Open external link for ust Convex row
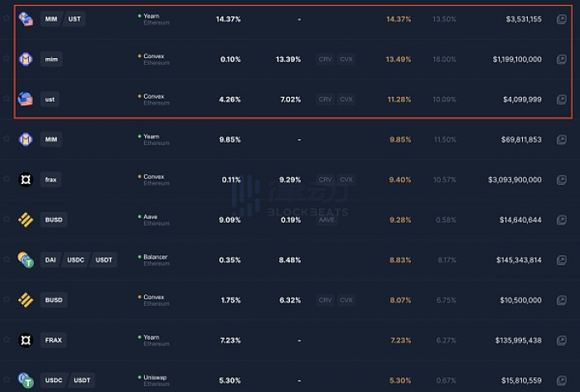 [x=561, y=99]
